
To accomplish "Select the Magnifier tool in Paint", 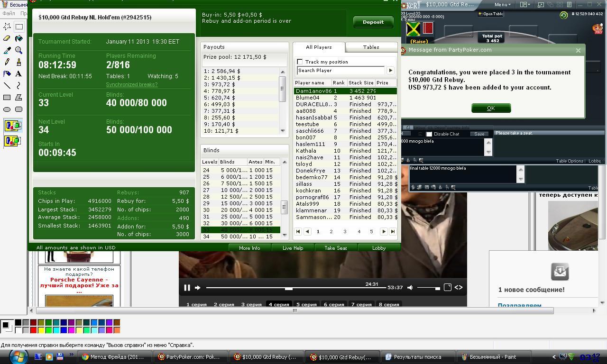I will coord(19,50).
